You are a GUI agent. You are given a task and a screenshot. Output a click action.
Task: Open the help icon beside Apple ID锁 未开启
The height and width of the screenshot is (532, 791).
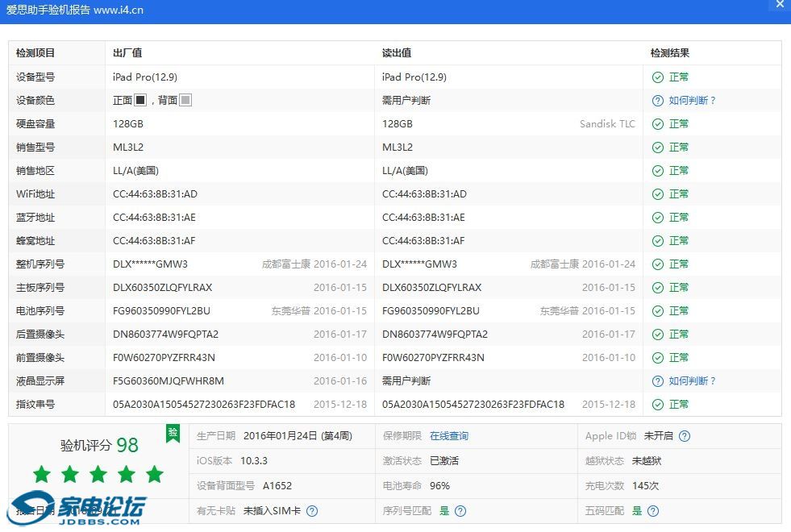click(685, 436)
